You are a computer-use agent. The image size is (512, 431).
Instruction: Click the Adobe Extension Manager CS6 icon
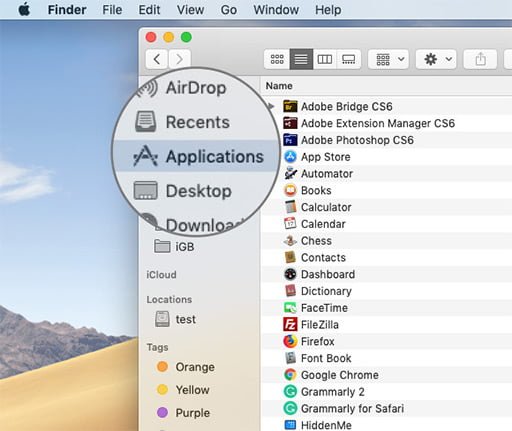click(x=290, y=123)
